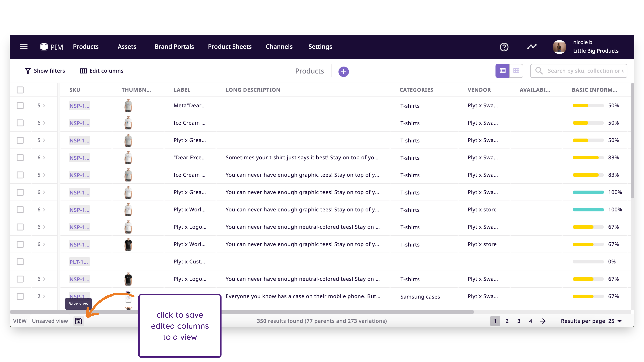644x362 pixels.
Task: Go to next page arrow
Action: pyautogui.click(x=542, y=321)
